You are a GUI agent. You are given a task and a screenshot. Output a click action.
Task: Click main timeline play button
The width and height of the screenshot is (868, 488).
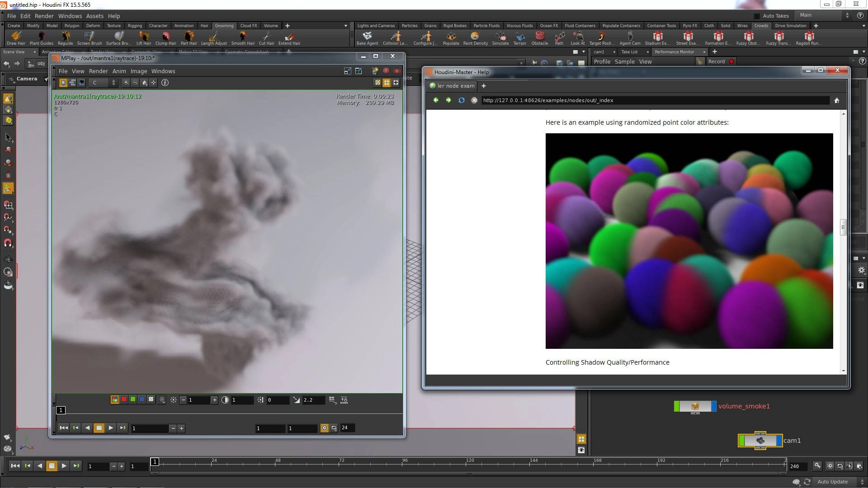(64, 466)
